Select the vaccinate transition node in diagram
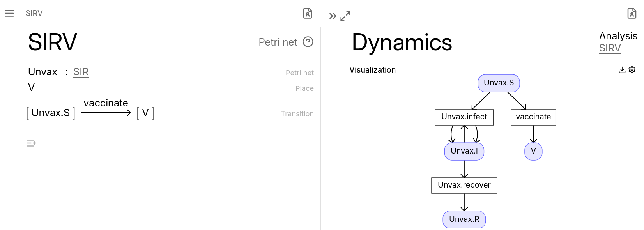This screenshot has height=230, width=644. click(x=533, y=117)
